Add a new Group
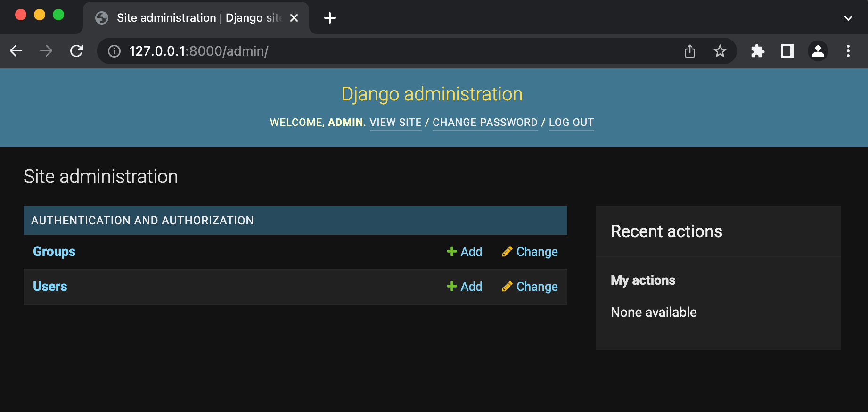This screenshot has height=412, width=868. click(465, 252)
